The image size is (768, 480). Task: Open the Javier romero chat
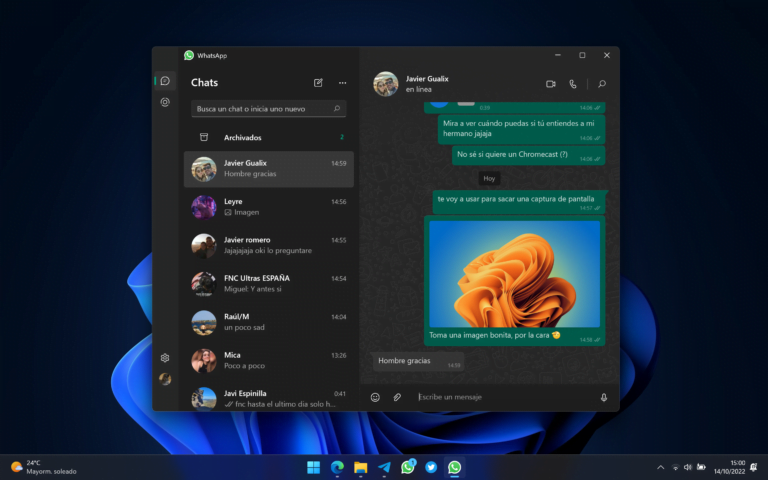click(x=268, y=245)
